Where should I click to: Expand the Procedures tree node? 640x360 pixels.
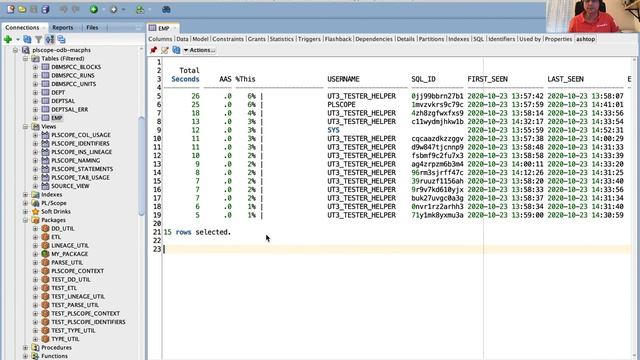[x=25, y=347]
